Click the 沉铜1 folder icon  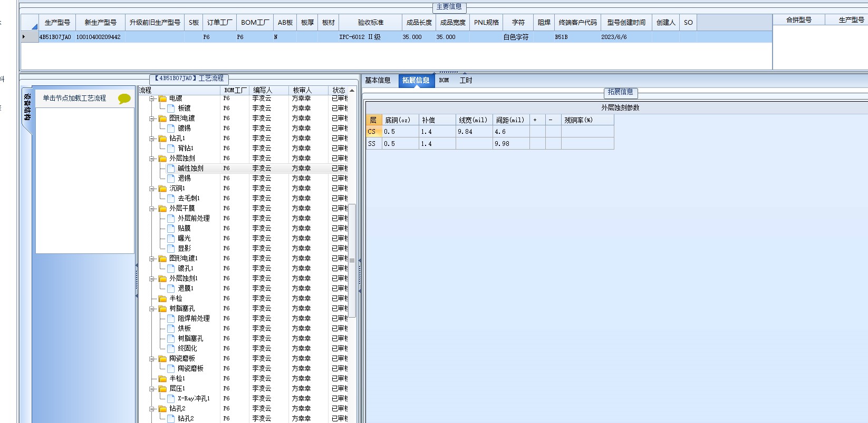coord(163,189)
